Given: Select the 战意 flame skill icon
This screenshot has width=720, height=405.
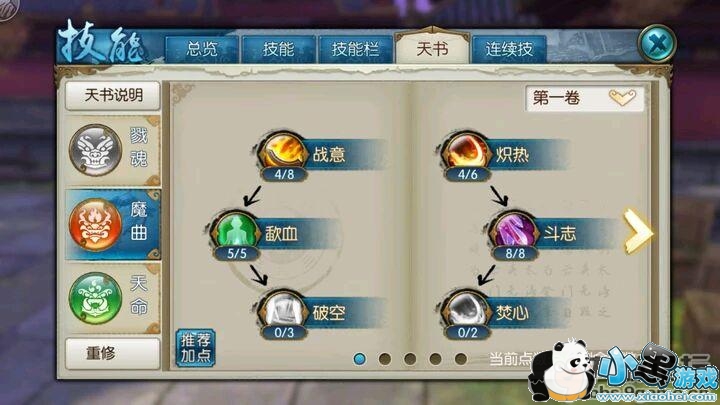Looking at the screenshot, I should (x=282, y=152).
